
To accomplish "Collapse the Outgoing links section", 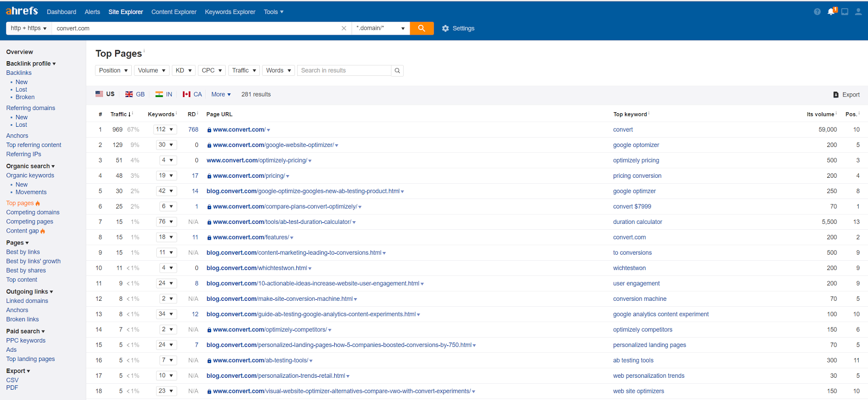I will (29, 292).
